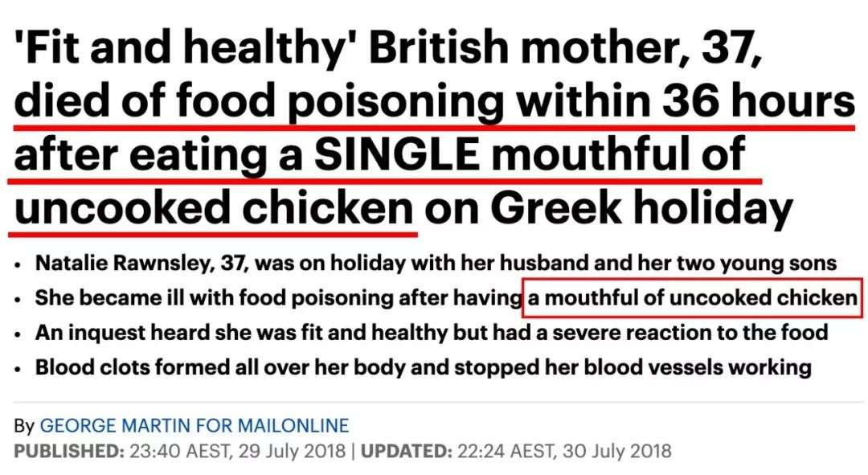This screenshot has width=868, height=475.
Task: Click the UPDATED label
Action: coord(406,449)
